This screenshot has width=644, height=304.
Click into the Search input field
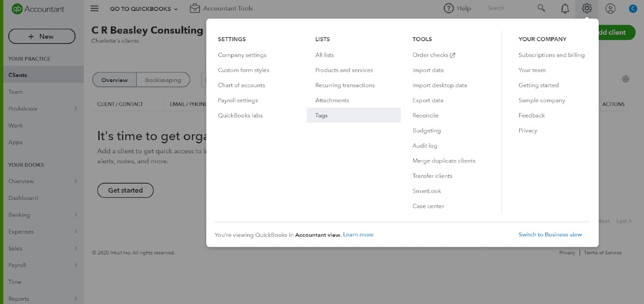tap(509, 8)
